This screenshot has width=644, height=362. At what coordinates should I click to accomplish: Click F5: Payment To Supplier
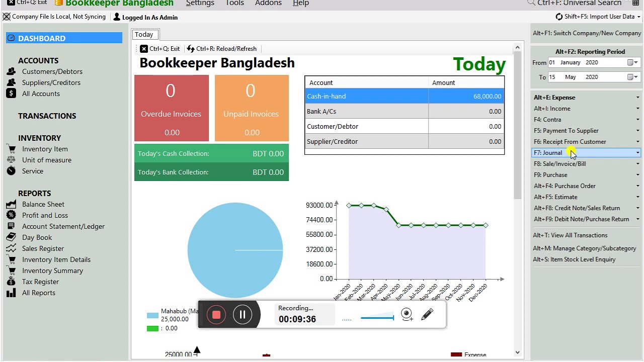[566, 131]
